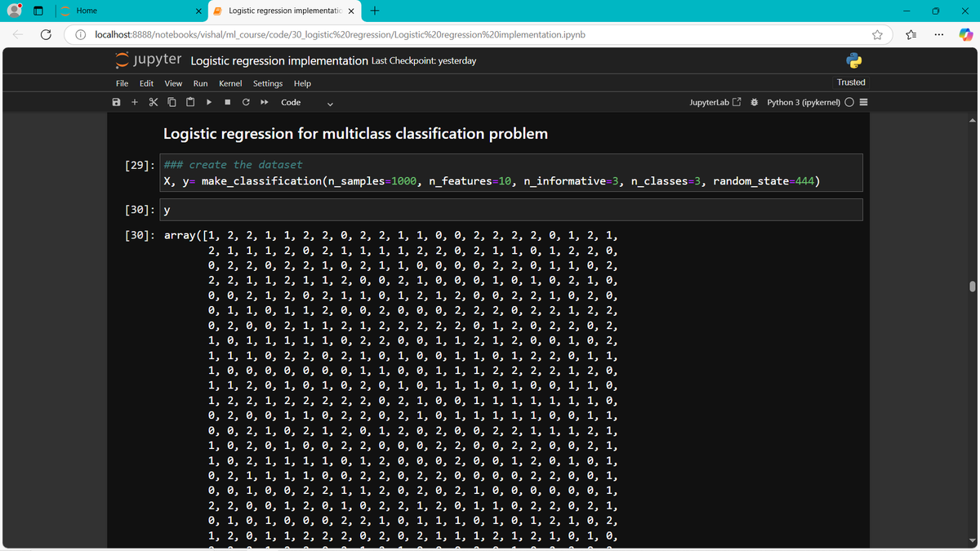Open the Help menu
980x551 pixels.
pyautogui.click(x=302, y=83)
